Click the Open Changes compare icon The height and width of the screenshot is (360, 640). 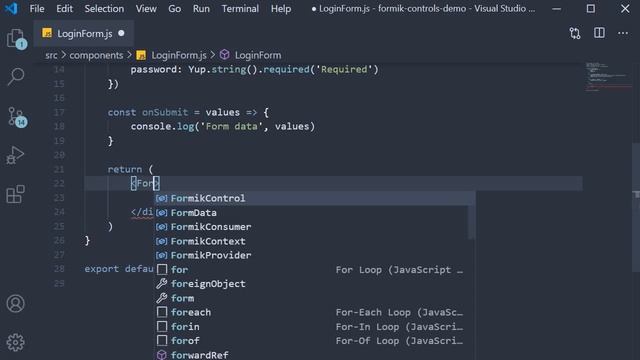pyautogui.click(x=575, y=33)
